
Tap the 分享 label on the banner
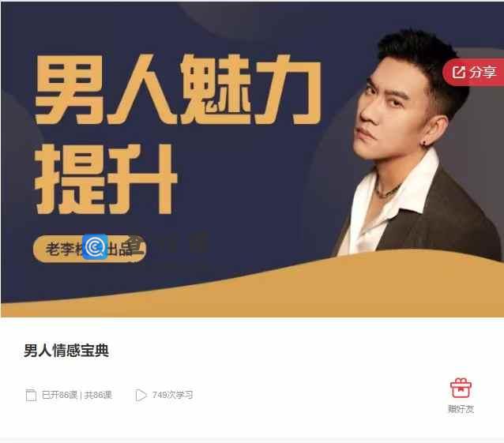483,73
